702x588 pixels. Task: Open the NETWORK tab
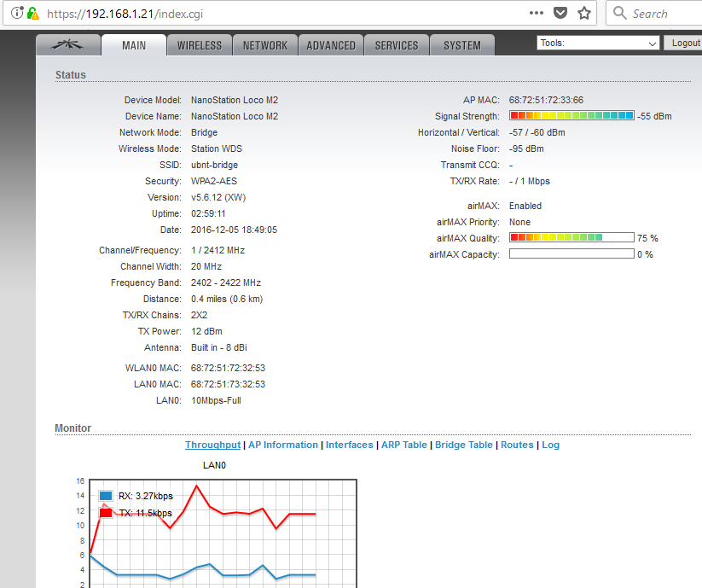click(264, 45)
